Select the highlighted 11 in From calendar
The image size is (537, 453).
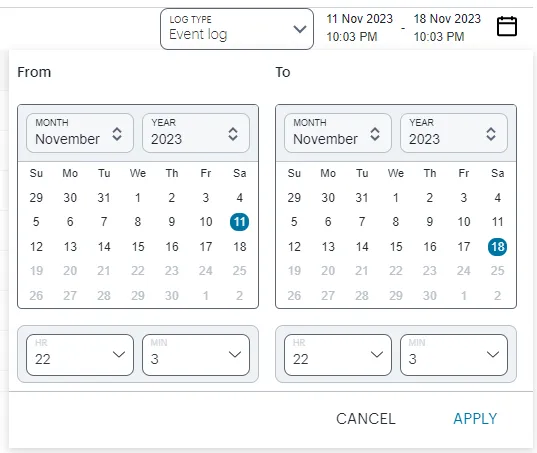click(x=239, y=222)
